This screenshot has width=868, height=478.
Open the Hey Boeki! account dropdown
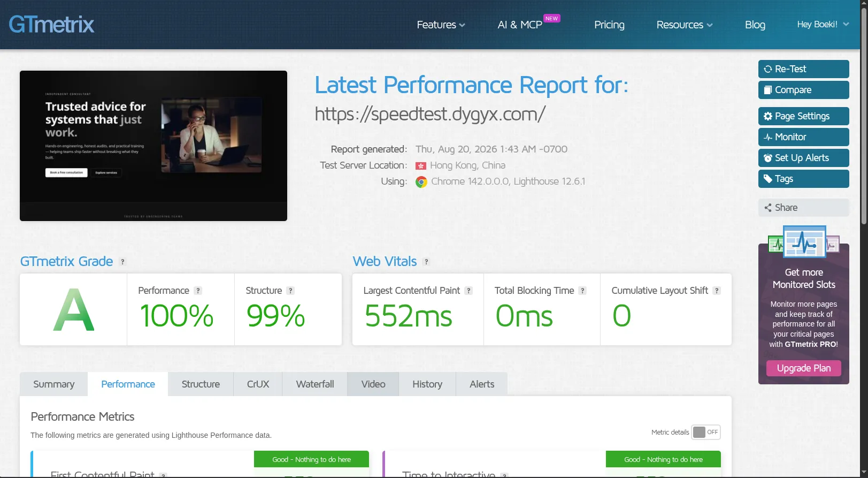(823, 24)
